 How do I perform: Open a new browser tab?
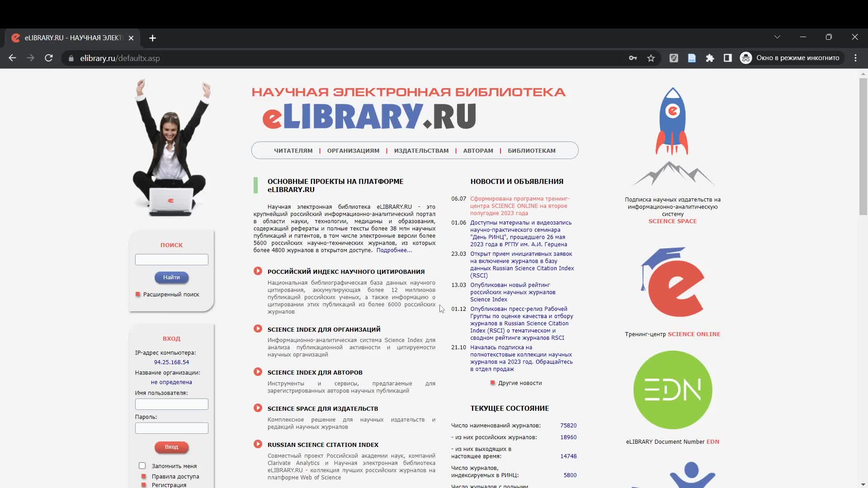152,38
